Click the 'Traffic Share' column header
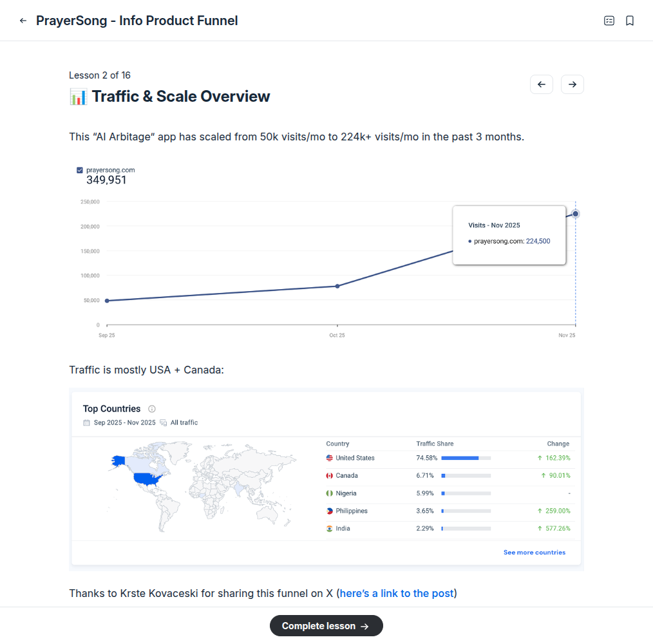The height and width of the screenshot is (644, 653). tap(435, 444)
